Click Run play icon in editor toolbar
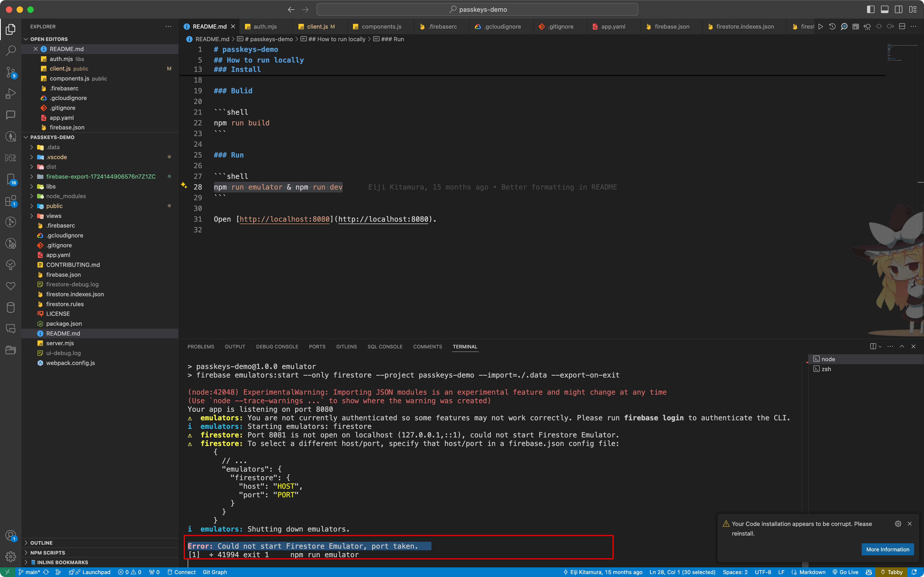924x577 pixels. click(x=821, y=26)
